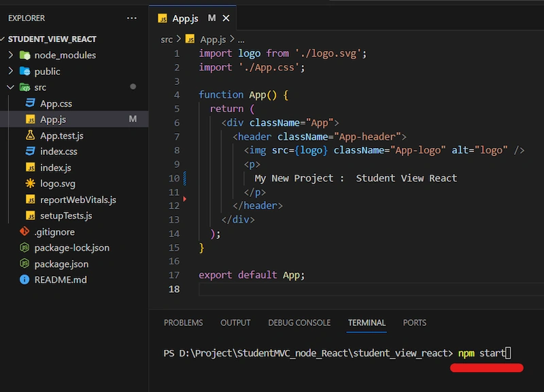Click the node_modules folder icon
This screenshot has height=392, width=544.
pos(25,55)
